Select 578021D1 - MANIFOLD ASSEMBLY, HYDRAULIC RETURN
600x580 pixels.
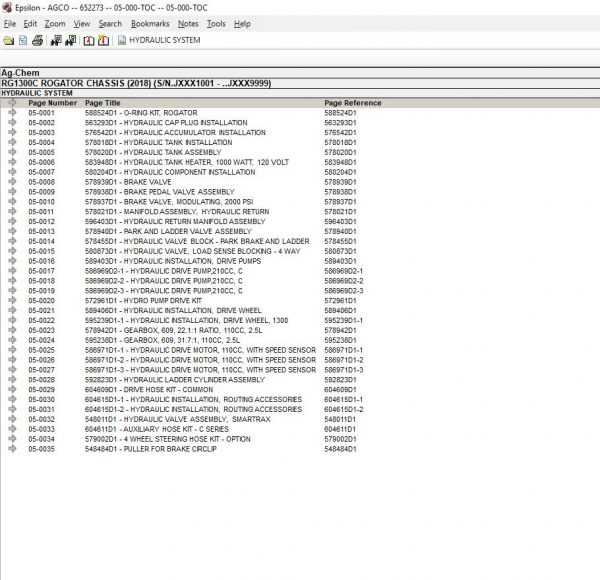click(x=177, y=212)
